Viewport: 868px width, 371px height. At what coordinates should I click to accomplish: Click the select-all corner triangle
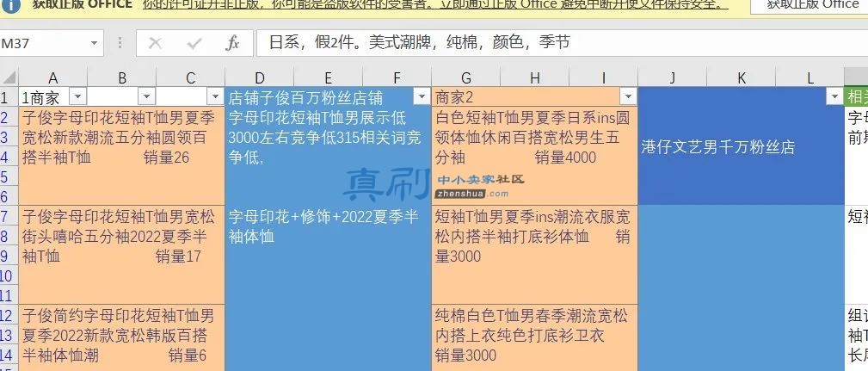tap(10, 77)
